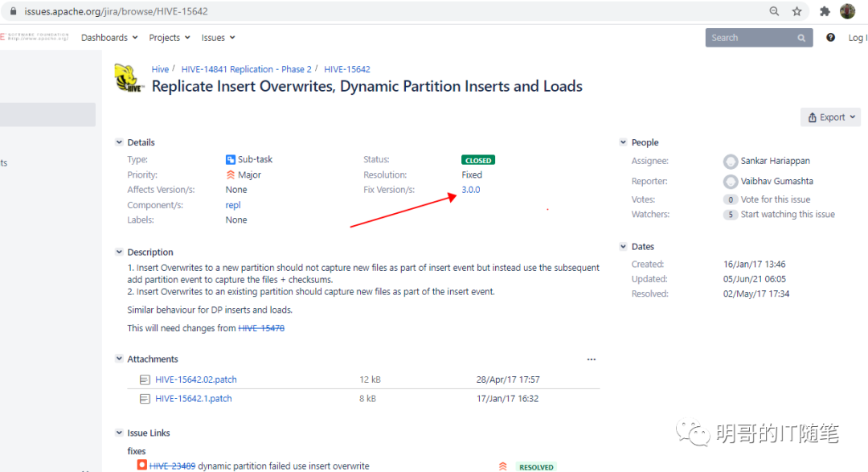868x472 pixels.
Task: Open fix version 3.0.0 link
Action: tap(471, 190)
